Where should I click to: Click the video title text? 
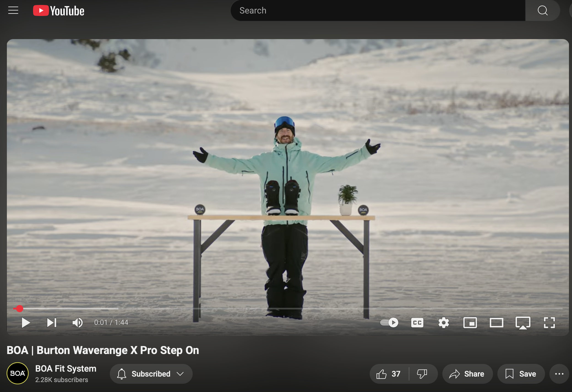tap(103, 350)
